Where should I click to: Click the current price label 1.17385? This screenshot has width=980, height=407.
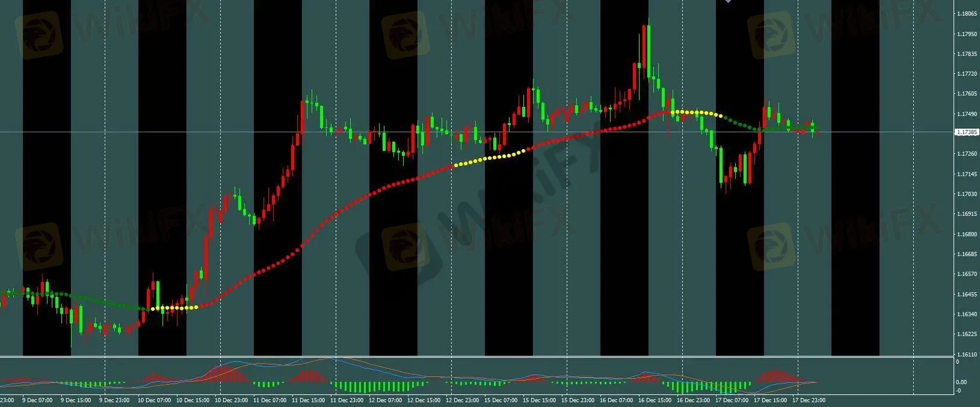967,132
